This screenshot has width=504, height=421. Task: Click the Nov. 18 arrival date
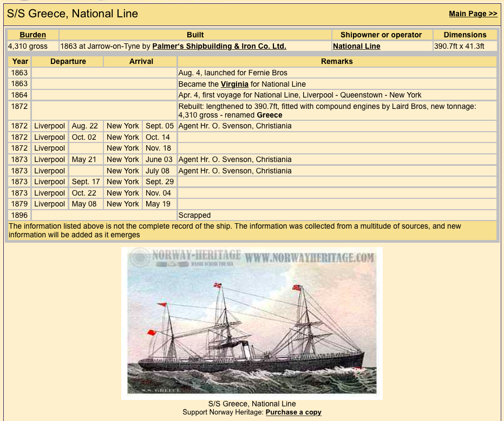(158, 148)
